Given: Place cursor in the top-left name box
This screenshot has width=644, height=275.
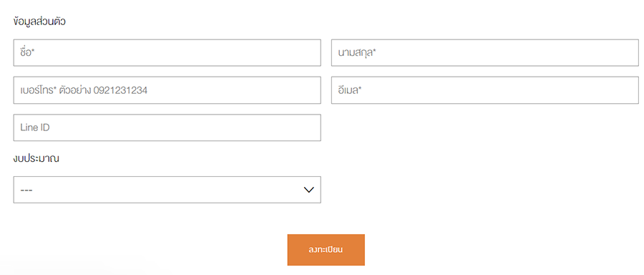Looking at the screenshot, I should (167, 52).
